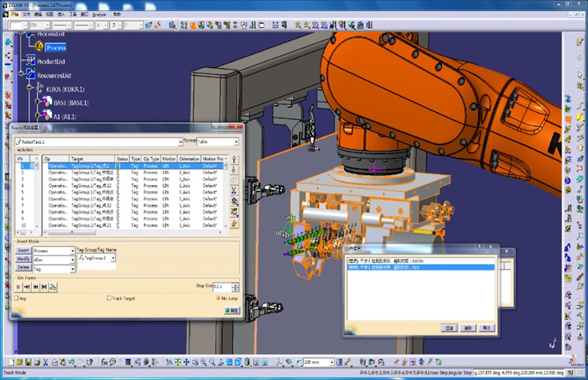Open the 100 mm step dropdown in bottom toolbar
The height and width of the screenshot is (380, 588).
(x=332, y=362)
